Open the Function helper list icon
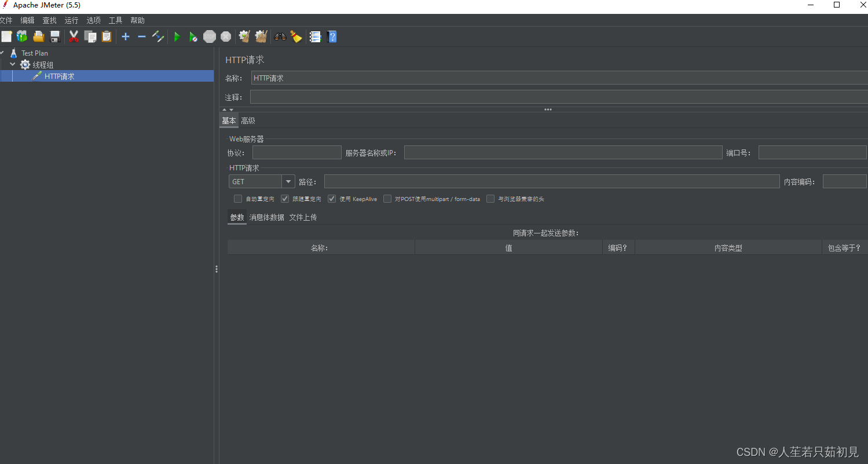This screenshot has width=868, height=464. point(315,36)
